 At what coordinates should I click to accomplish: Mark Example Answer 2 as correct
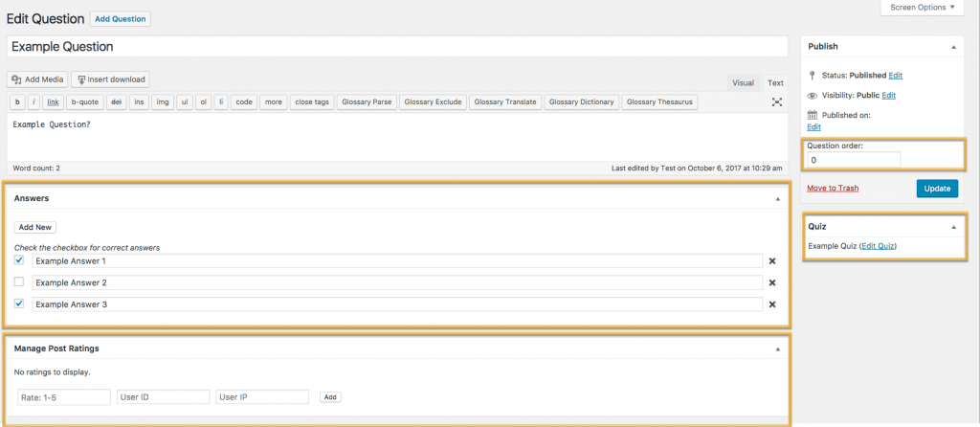click(19, 282)
